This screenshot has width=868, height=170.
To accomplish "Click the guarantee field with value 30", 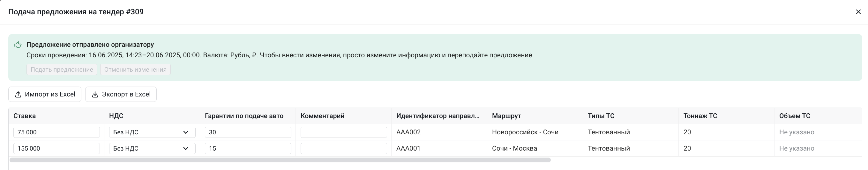I will pos(248,132).
